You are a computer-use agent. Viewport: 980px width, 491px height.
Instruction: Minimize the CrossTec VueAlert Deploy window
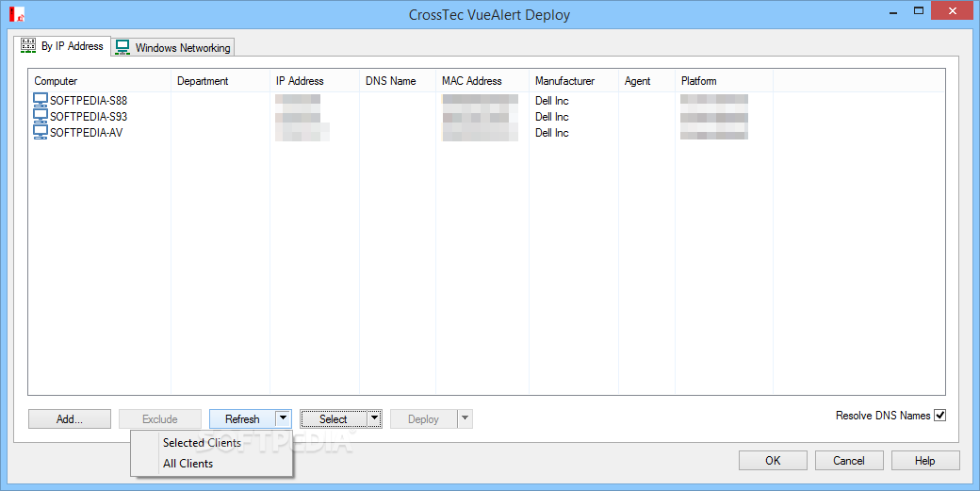(893, 10)
